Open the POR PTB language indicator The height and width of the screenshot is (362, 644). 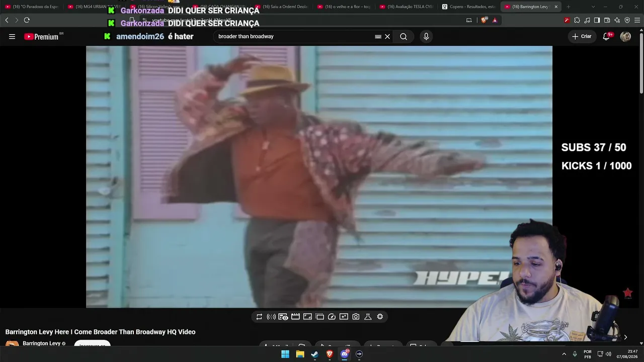coord(588,354)
